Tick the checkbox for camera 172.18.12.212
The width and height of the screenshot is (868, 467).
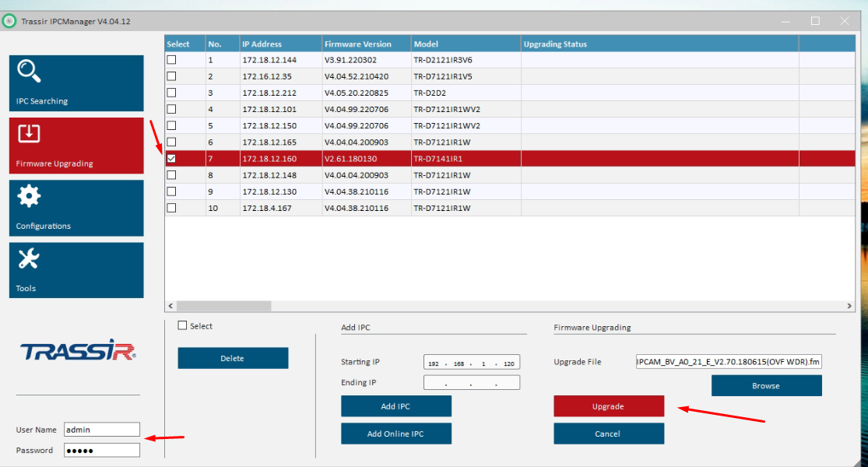171,93
